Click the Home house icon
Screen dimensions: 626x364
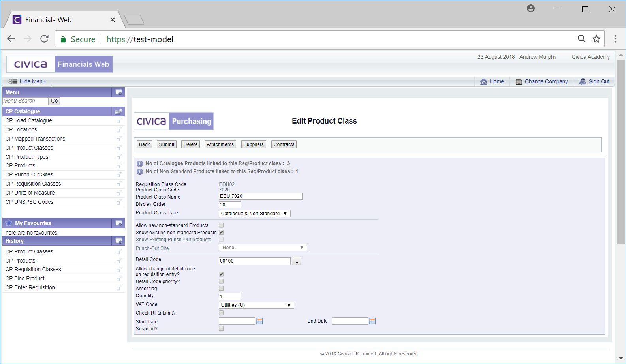click(x=484, y=81)
